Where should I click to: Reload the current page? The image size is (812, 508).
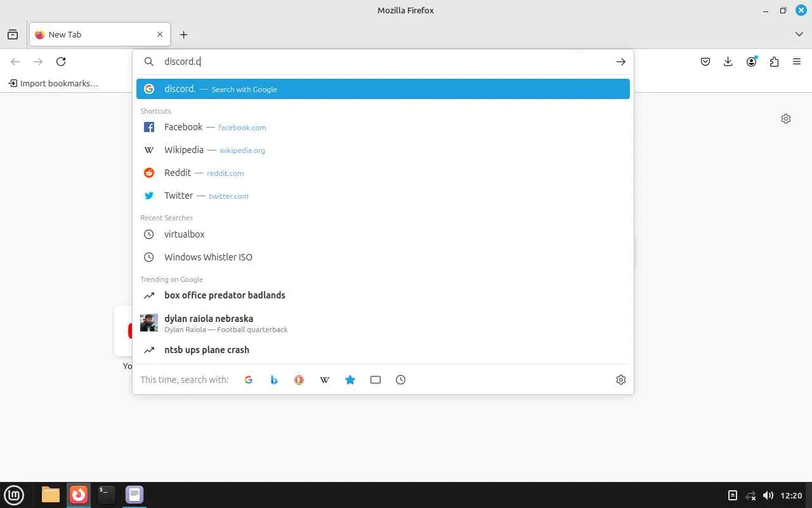point(61,62)
